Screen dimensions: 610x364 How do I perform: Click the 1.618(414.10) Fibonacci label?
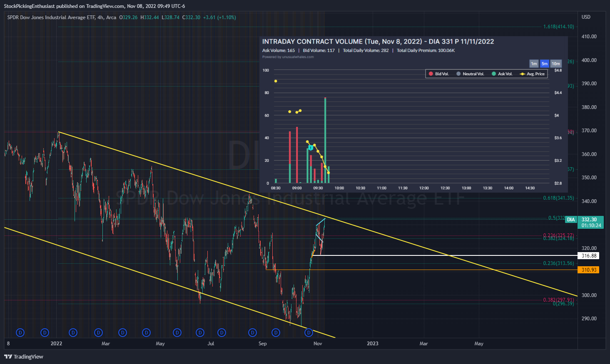(x=558, y=27)
